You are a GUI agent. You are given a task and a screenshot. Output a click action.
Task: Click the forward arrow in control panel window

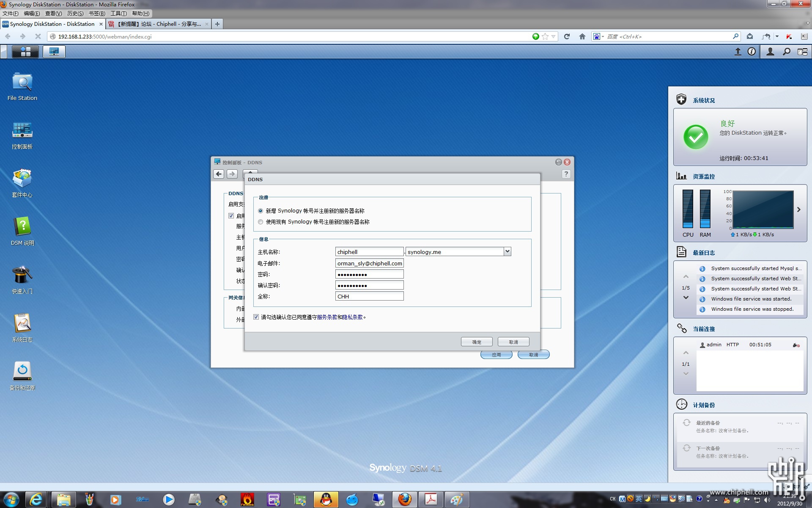coord(232,174)
